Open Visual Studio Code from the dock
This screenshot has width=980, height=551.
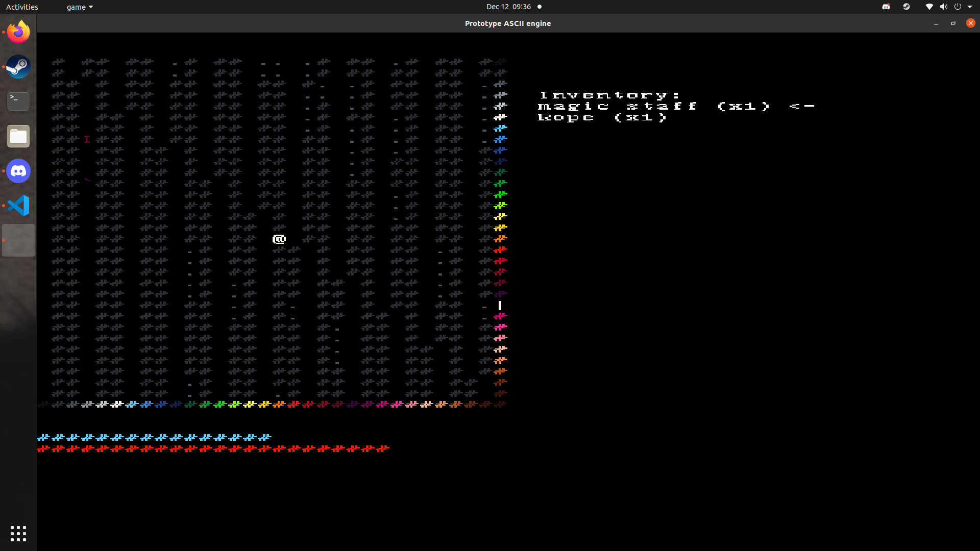point(18,206)
